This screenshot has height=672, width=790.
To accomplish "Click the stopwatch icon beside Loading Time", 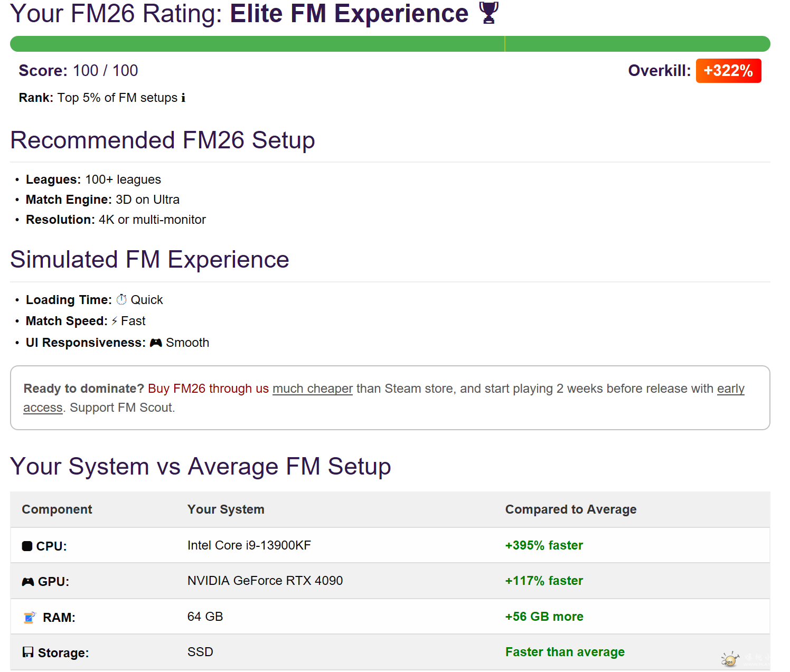I will click(x=121, y=300).
